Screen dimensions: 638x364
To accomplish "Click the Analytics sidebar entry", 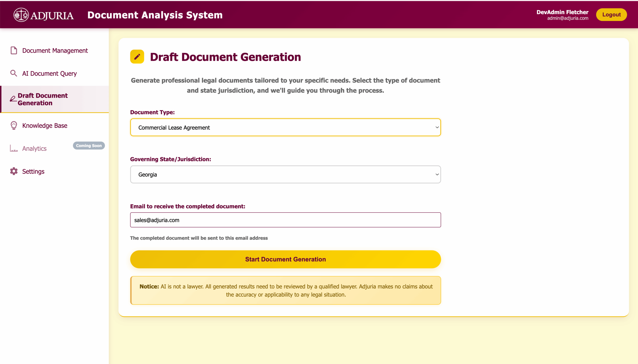I will coord(34,148).
